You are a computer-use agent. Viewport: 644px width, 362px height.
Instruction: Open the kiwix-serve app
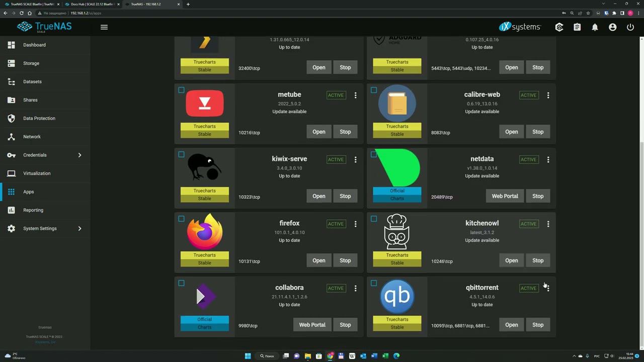click(319, 196)
